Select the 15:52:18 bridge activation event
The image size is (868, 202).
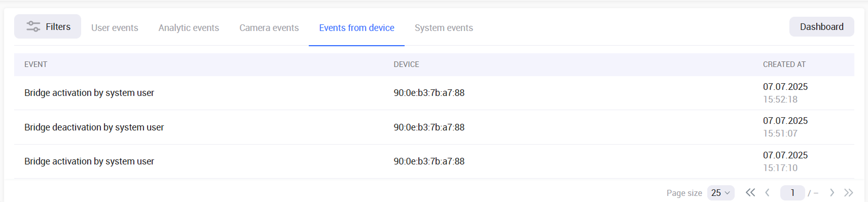coord(434,93)
